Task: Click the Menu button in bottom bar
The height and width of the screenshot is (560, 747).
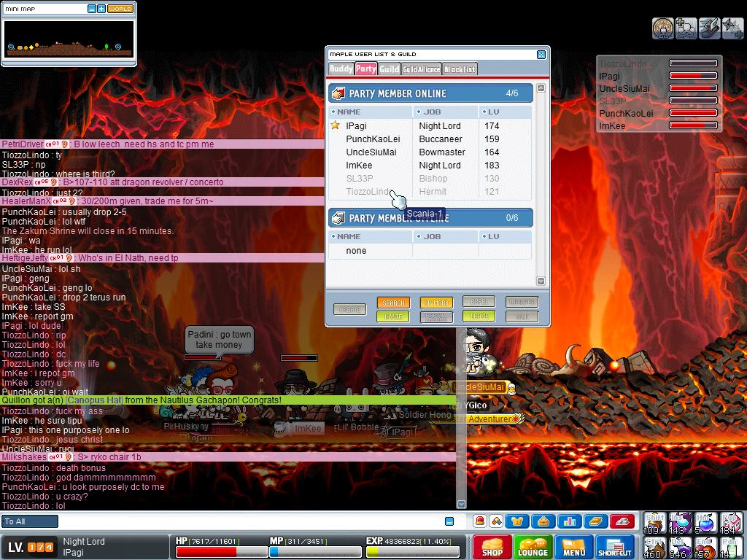Action: click(x=574, y=547)
